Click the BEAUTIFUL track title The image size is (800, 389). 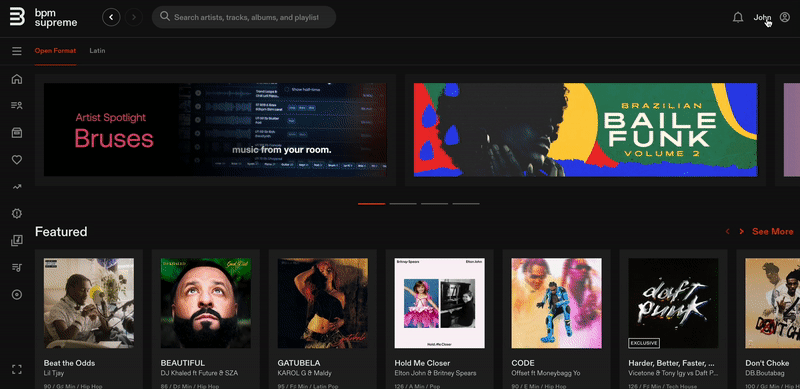coord(183,363)
